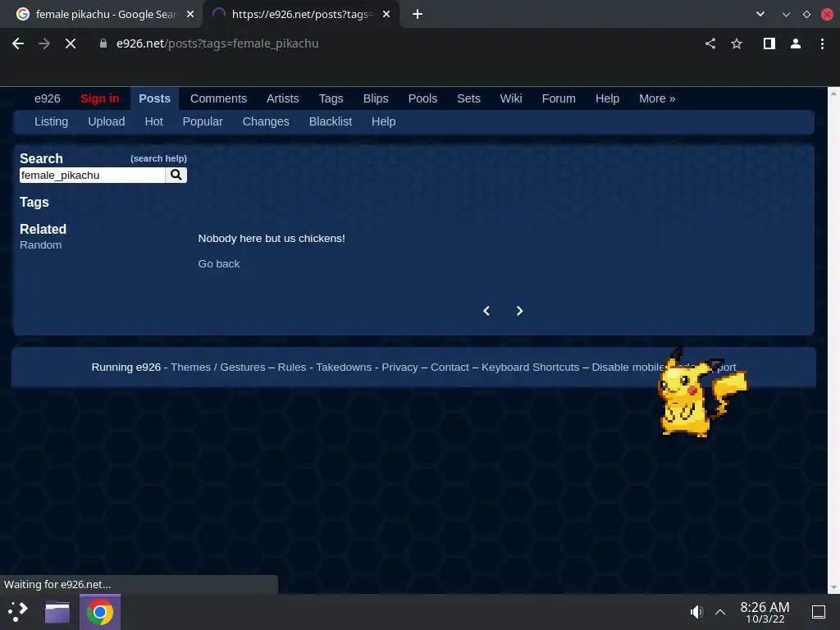
Task: Go to next results page arrow
Action: click(x=519, y=311)
